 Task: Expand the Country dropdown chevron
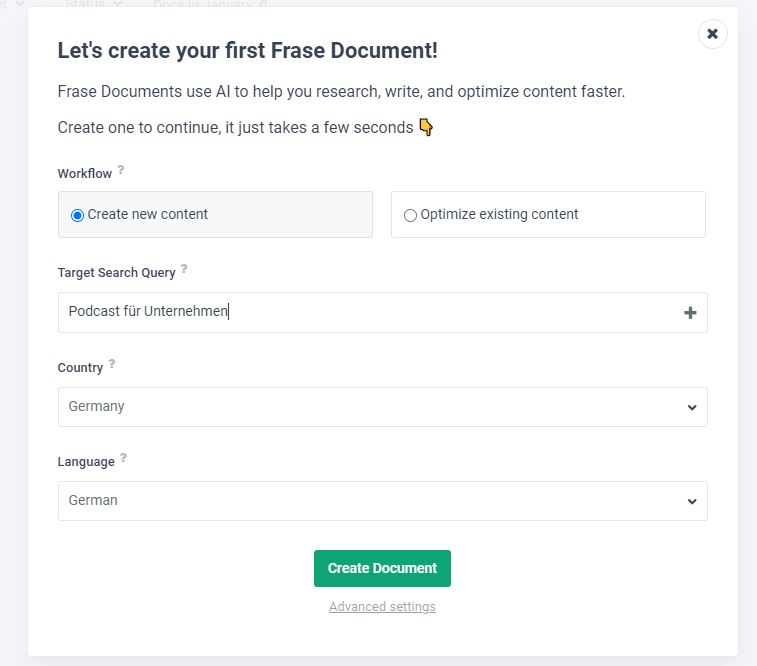(692, 407)
